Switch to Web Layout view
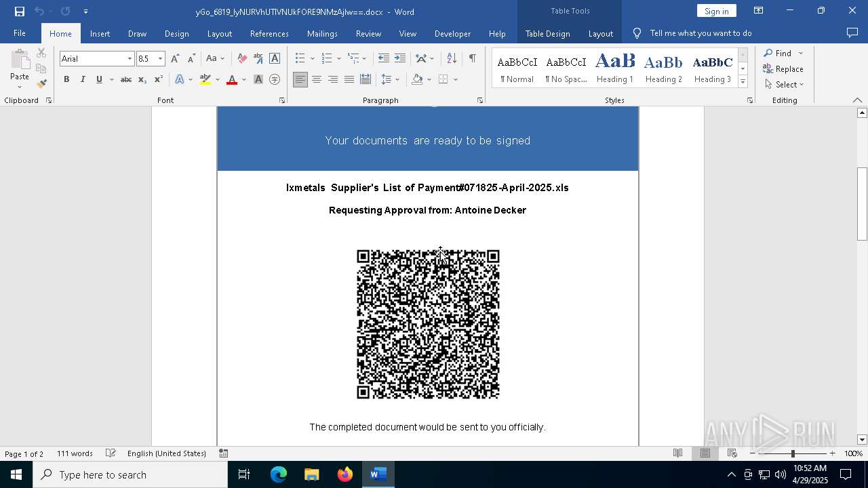The image size is (868, 488). [x=732, y=453]
